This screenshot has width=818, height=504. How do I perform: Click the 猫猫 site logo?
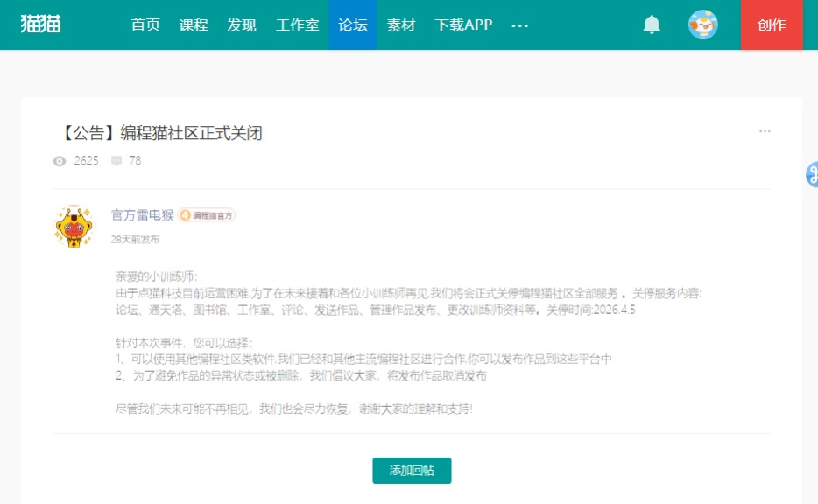pyautogui.click(x=40, y=24)
